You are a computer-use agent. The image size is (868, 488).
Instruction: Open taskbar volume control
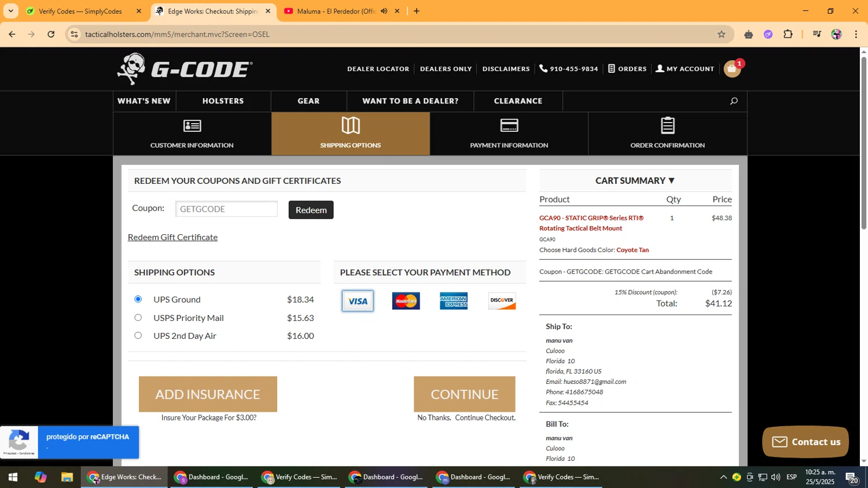[x=776, y=477]
